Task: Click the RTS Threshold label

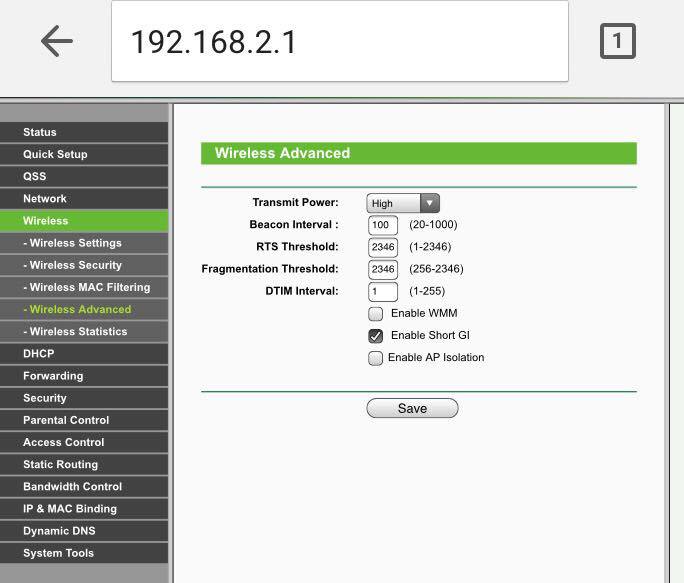Action: click(297, 247)
